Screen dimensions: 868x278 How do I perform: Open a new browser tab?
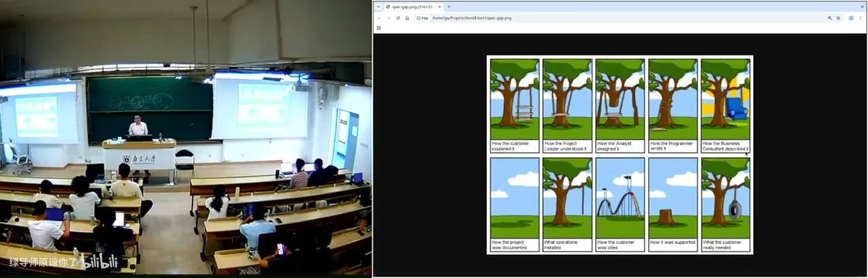tap(449, 7)
